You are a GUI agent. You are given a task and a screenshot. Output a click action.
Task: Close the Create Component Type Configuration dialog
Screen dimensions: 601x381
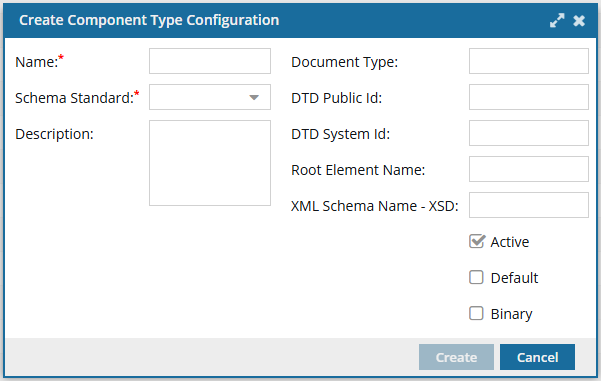point(579,20)
